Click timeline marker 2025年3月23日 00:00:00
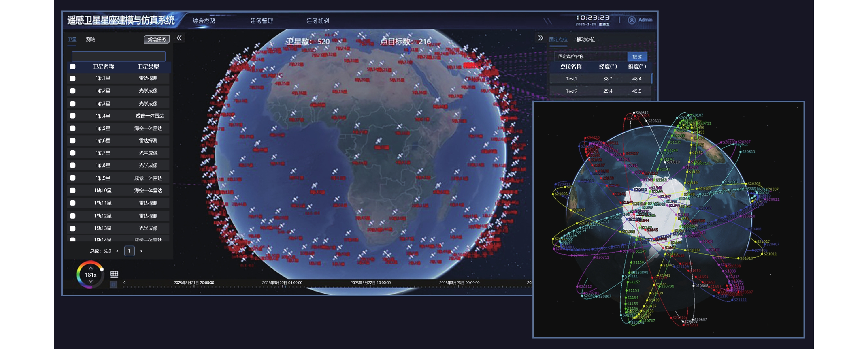The height and width of the screenshot is (349, 868). click(459, 283)
